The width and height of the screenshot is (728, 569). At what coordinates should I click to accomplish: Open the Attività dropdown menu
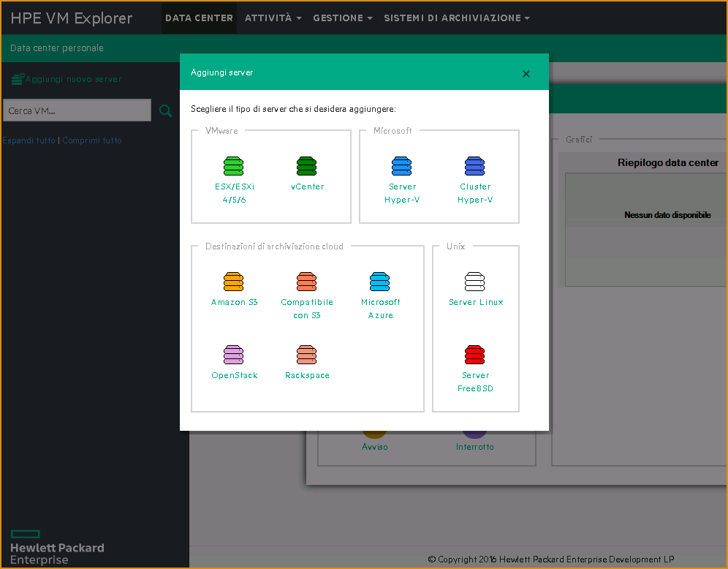273,18
